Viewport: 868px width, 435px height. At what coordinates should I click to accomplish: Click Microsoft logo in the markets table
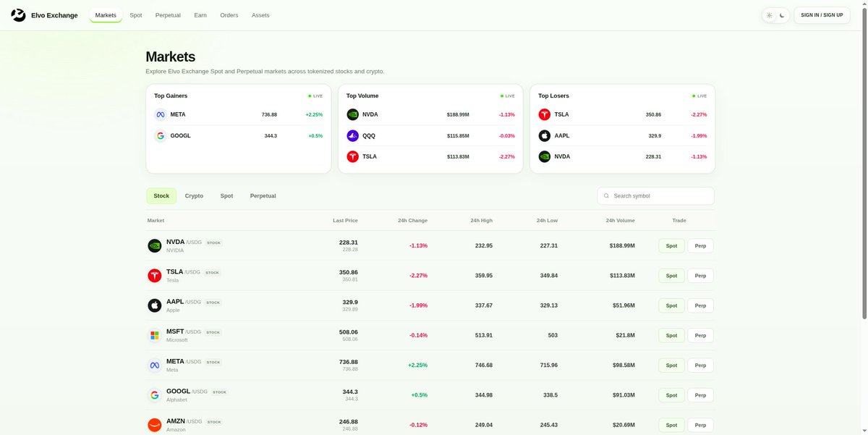tap(154, 335)
